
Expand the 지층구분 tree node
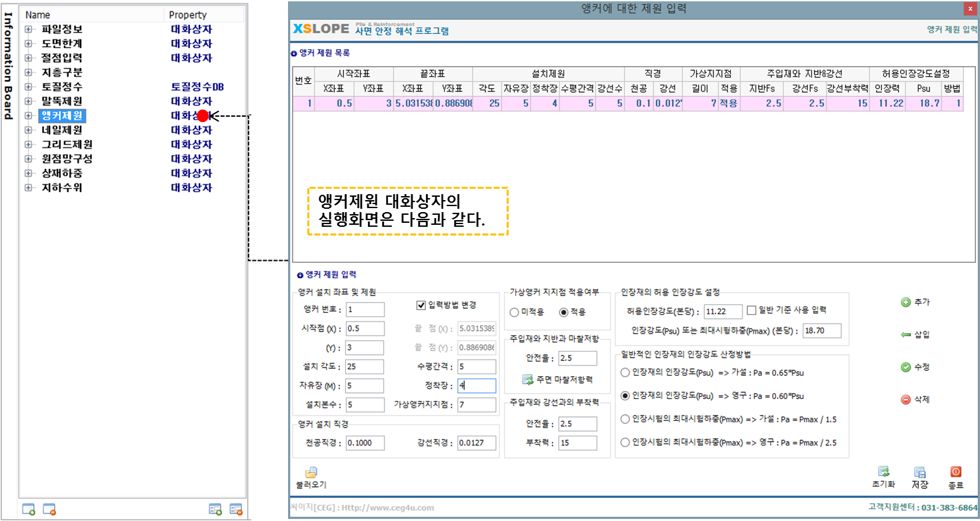point(29,72)
